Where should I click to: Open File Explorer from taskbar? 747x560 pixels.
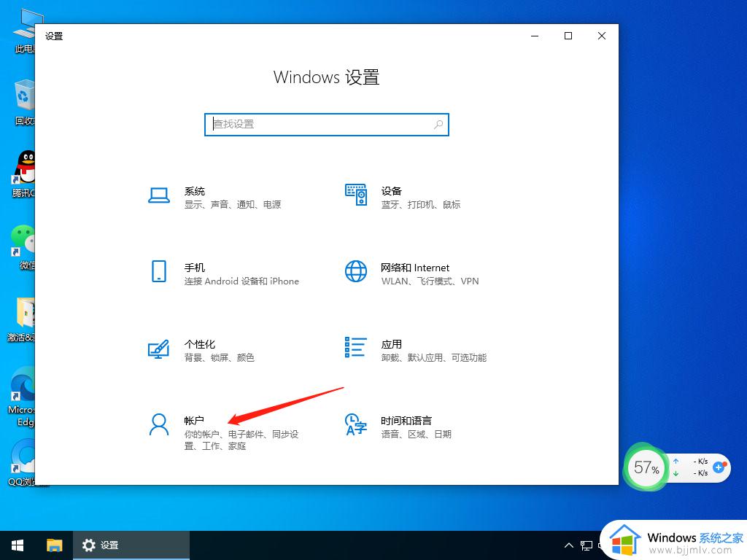(x=54, y=545)
